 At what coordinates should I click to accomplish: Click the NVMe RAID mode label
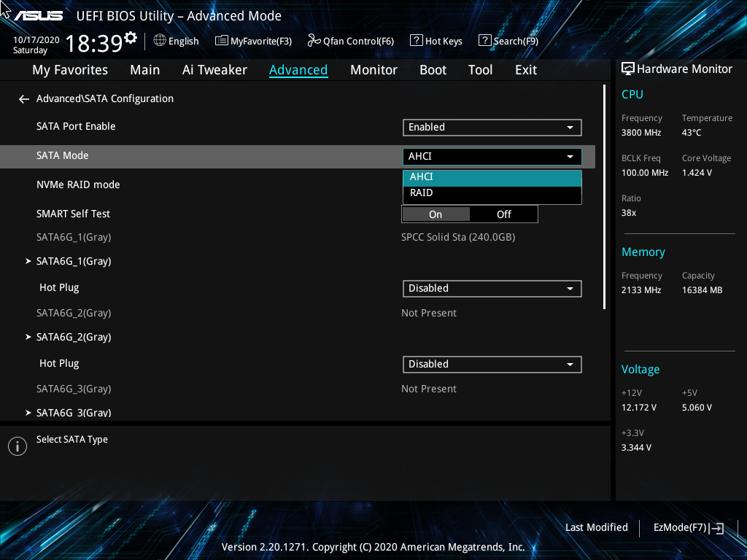point(78,184)
